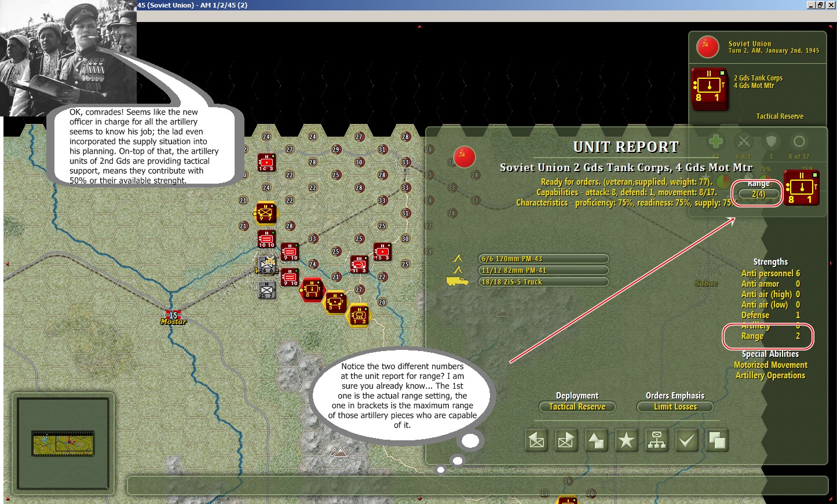The width and height of the screenshot is (837, 504).
Task: Click the Defense 1 strength line
Action: click(770, 315)
